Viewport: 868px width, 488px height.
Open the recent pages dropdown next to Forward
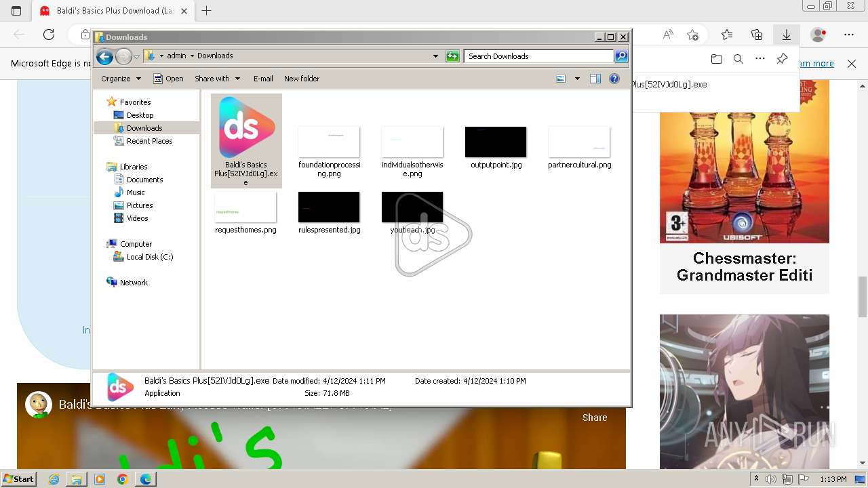137,56
